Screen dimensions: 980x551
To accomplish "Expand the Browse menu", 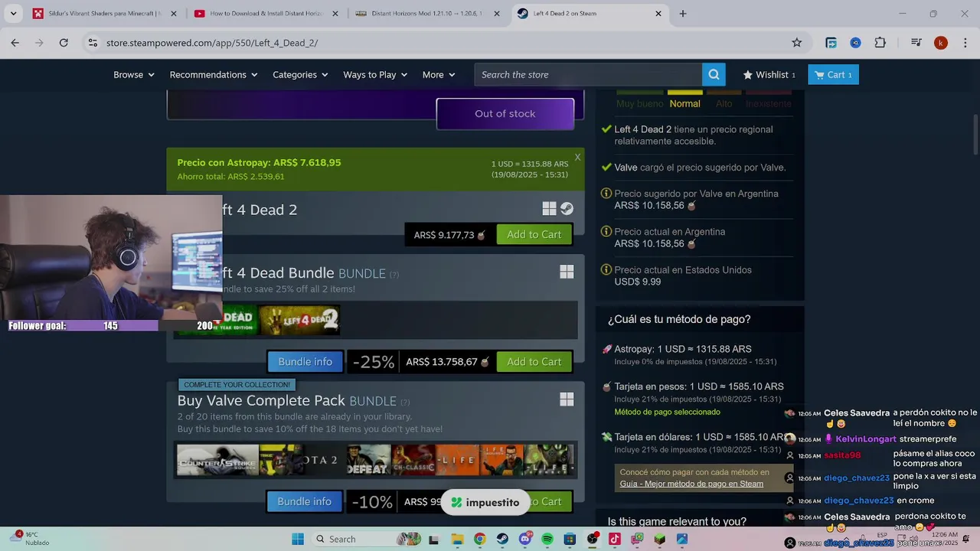I will [133, 74].
